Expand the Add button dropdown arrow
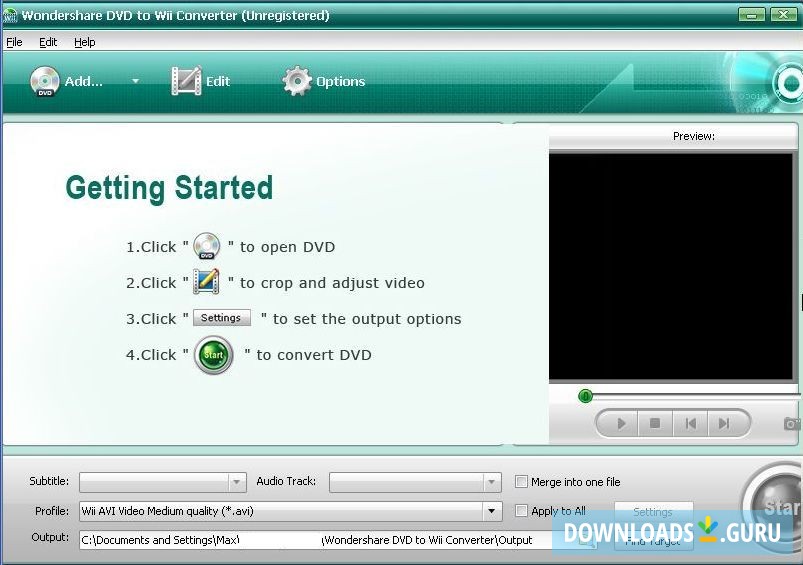 tap(135, 81)
